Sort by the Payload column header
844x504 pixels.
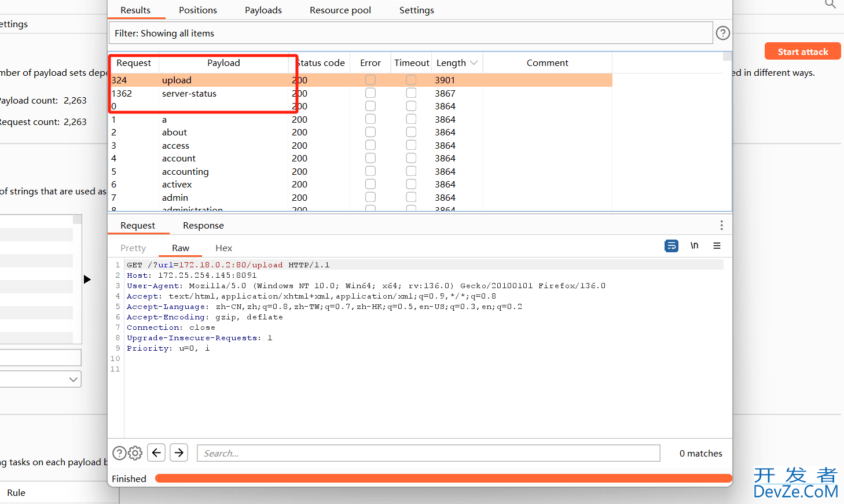click(x=223, y=63)
